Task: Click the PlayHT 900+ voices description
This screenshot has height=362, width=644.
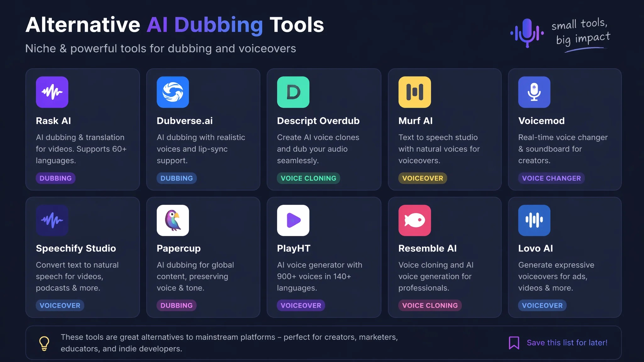Action: [x=319, y=277]
